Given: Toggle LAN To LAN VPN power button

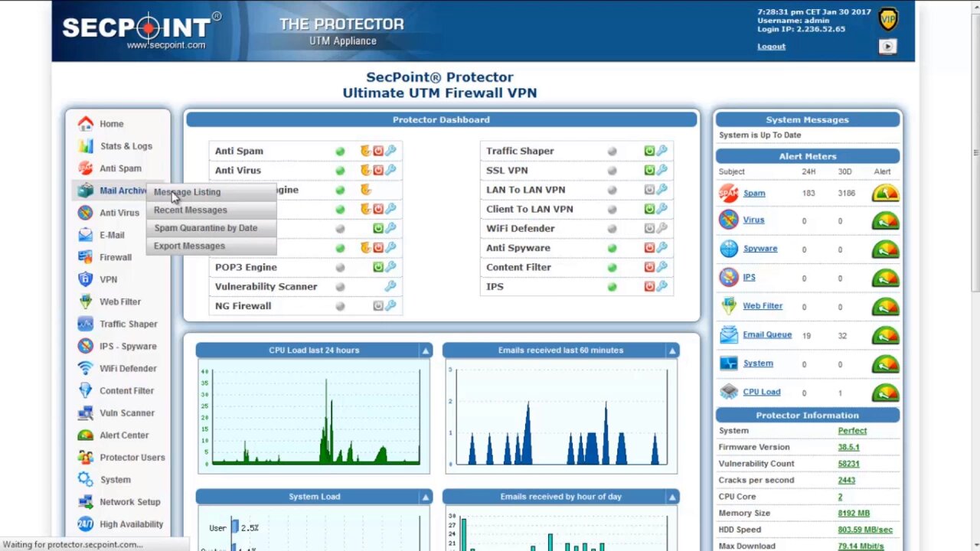Looking at the screenshot, I should [x=649, y=189].
